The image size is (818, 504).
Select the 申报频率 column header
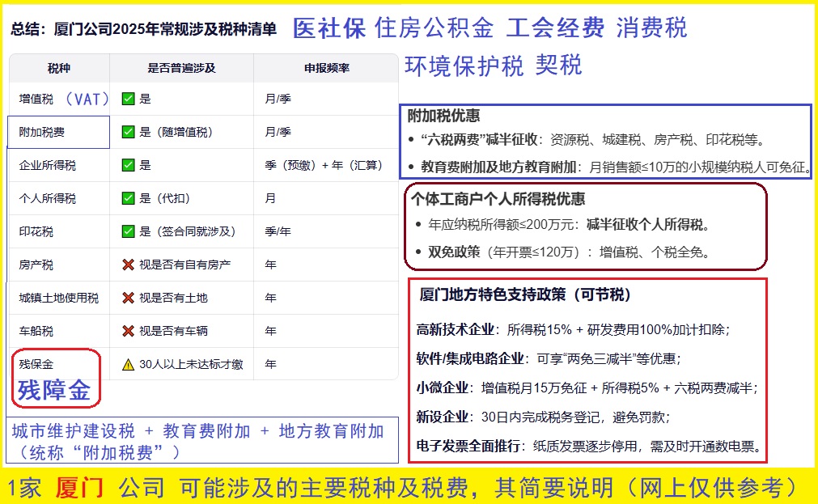(326, 68)
